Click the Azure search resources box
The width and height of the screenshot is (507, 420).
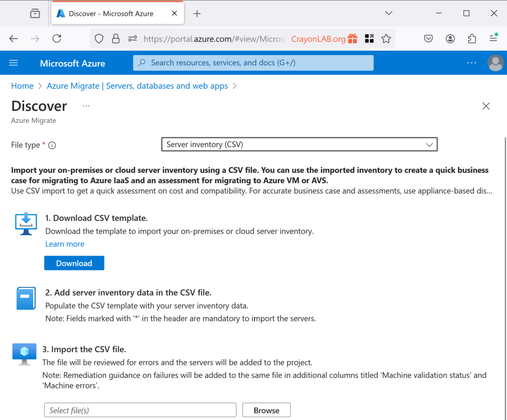tap(253, 63)
